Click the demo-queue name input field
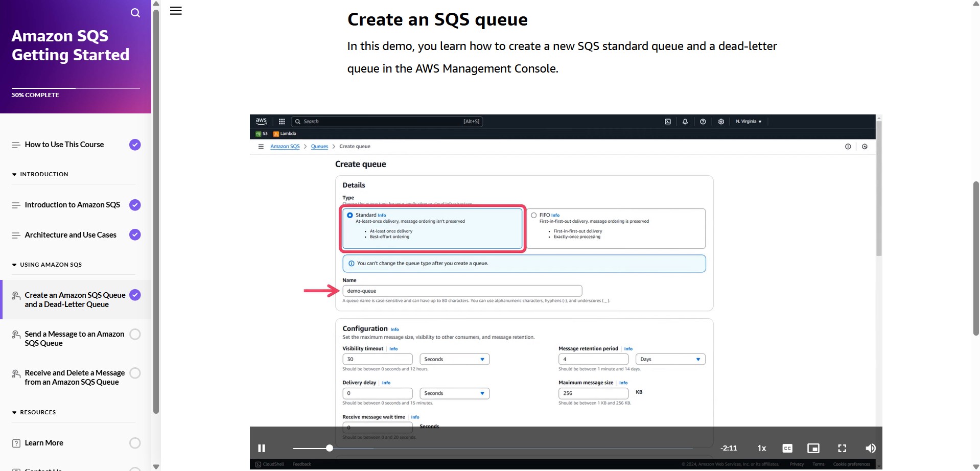980x471 pixels. (462, 291)
